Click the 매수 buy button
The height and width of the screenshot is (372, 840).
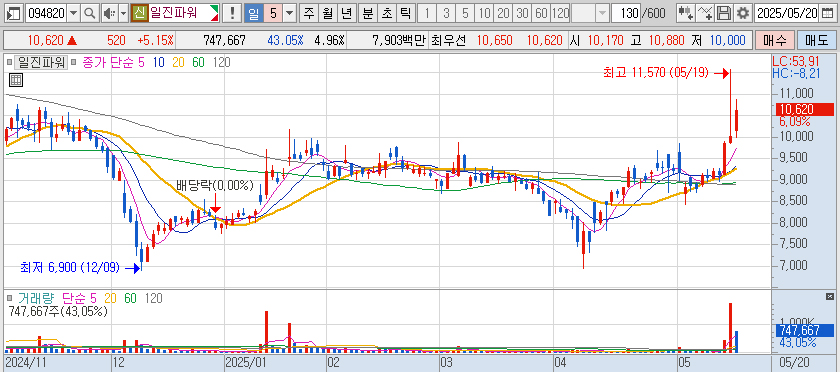(774, 40)
